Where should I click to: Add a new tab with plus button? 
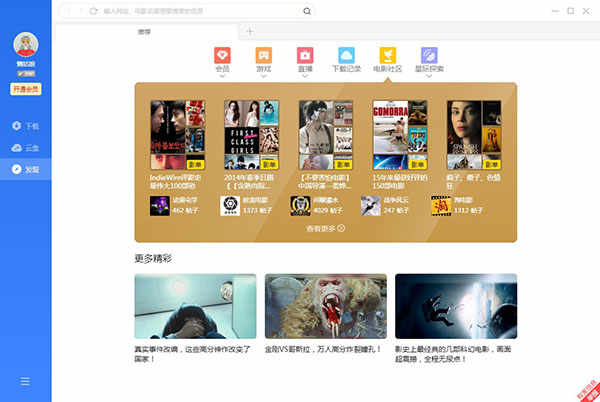point(249,32)
